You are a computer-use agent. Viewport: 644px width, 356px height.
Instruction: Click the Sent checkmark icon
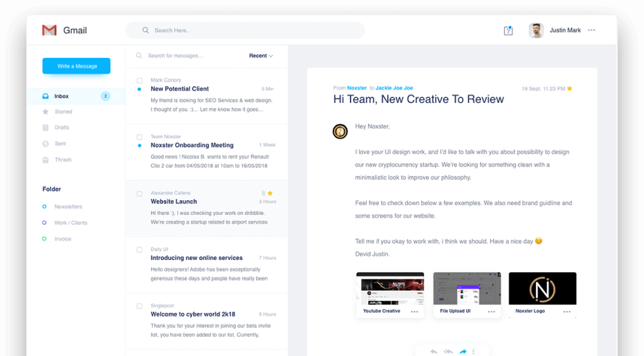click(x=46, y=144)
